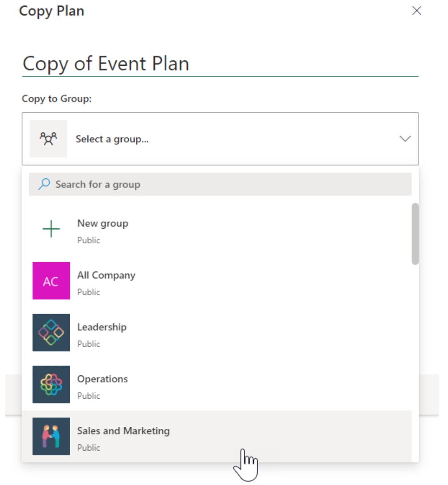This screenshot has height=485, width=448.
Task: Expand the Select a group dropdown chevron
Action: pos(405,139)
